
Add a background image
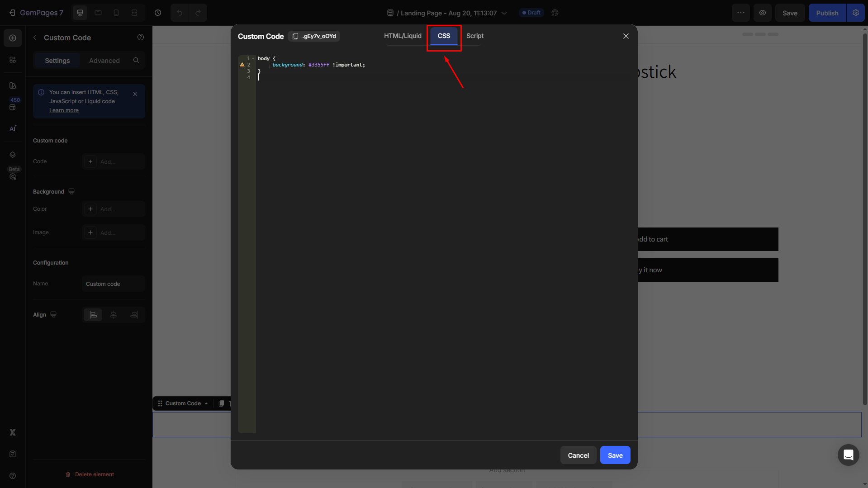(114, 232)
